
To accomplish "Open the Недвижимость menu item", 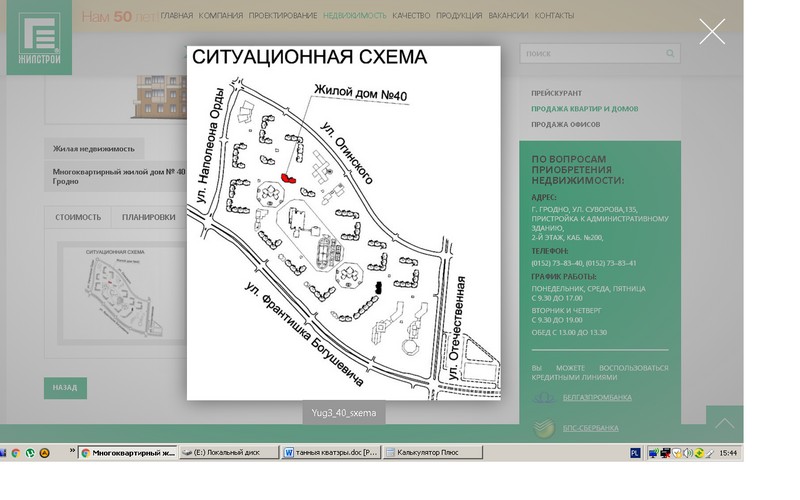I will (x=355, y=16).
